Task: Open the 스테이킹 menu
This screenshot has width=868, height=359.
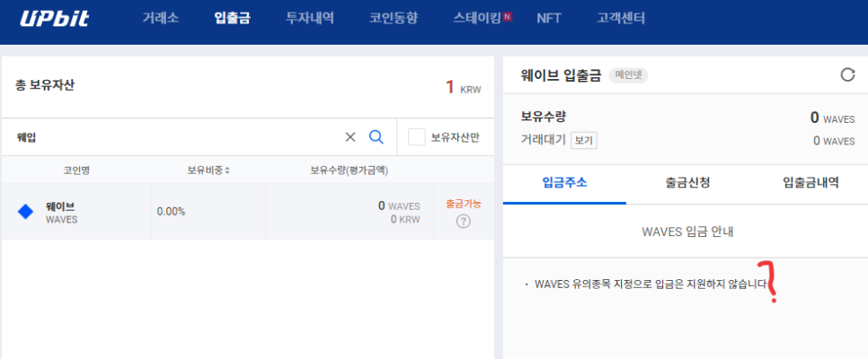Action: pyautogui.click(x=477, y=18)
